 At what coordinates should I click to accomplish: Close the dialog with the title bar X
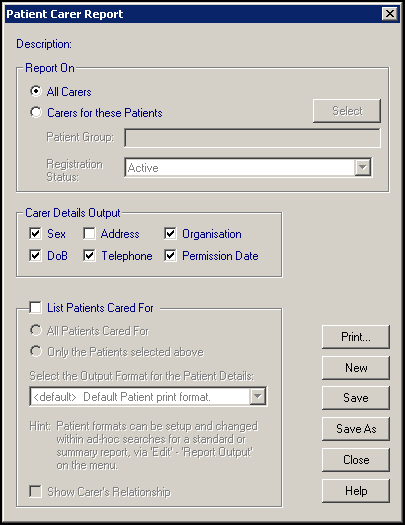coord(390,14)
